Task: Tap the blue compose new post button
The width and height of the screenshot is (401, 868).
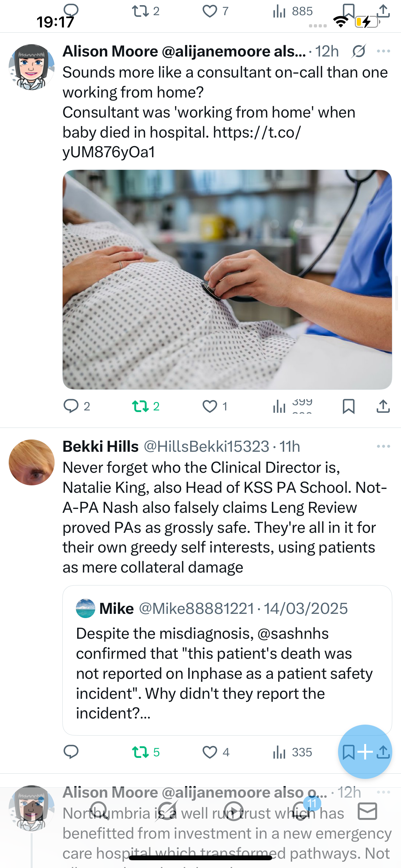Action: pyautogui.click(x=365, y=751)
